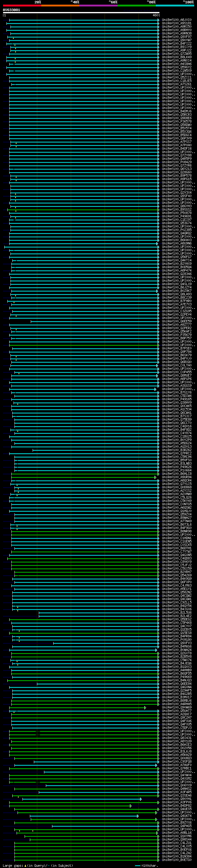The height and width of the screenshot is (868, 197).
Task: Select hit label UniRef100_P36578
Action: point(177,121)
